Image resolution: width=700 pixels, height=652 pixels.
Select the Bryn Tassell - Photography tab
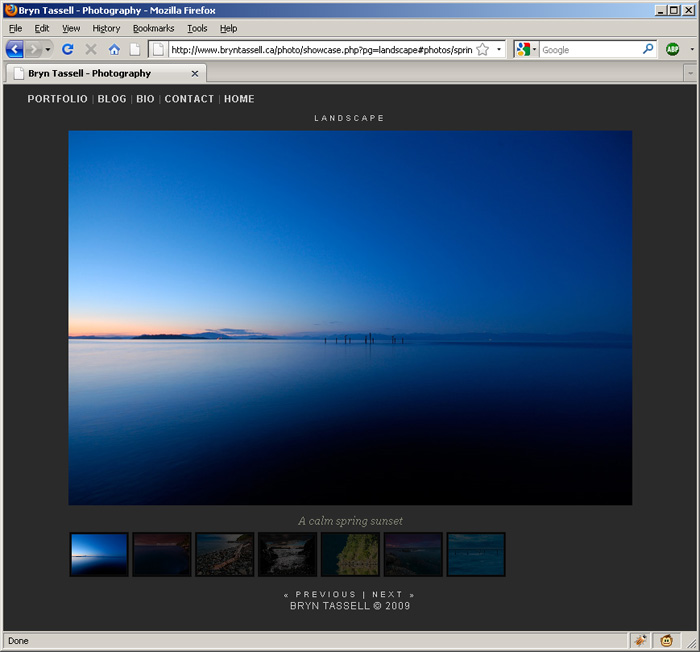coord(105,73)
